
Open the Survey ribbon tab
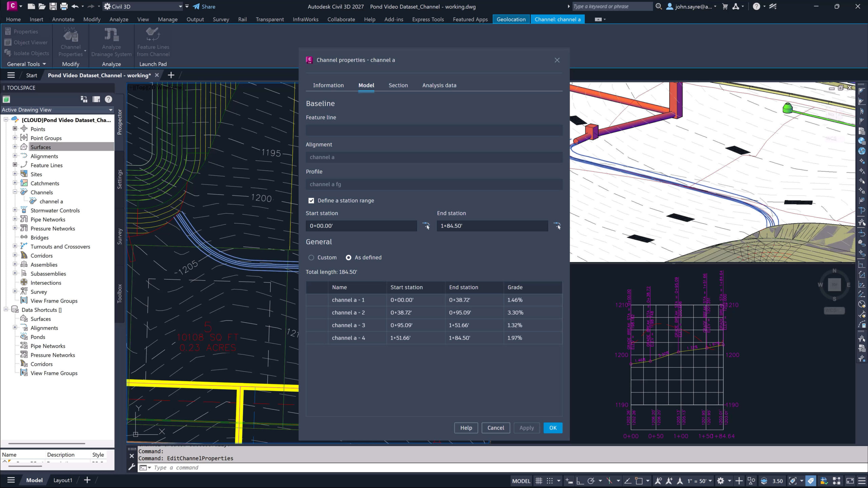[221, 19]
